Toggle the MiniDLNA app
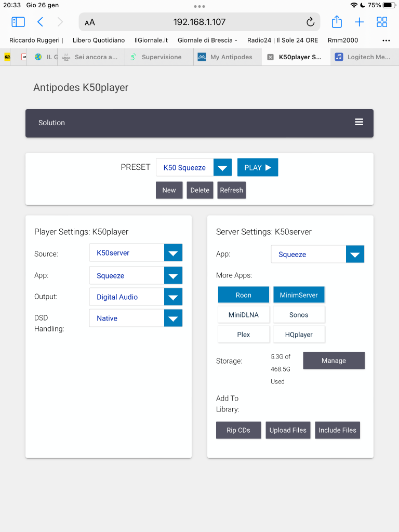The height and width of the screenshot is (532, 399). click(x=244, y=314)
